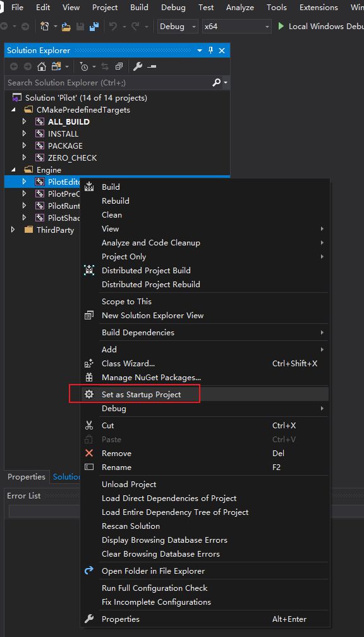Open the Analyze menu
Image resolution: width=364 pixels, height=637 pixels.
(x=240, y=8)
